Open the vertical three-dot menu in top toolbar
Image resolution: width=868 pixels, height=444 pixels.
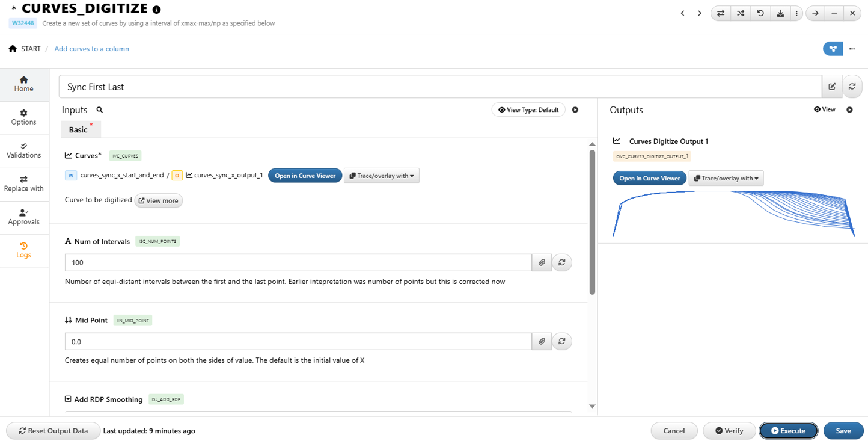tap(796, 13)
